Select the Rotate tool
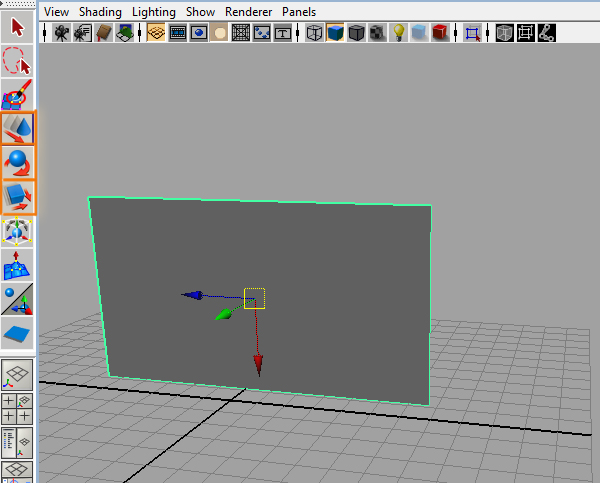 tap(18, 162)
